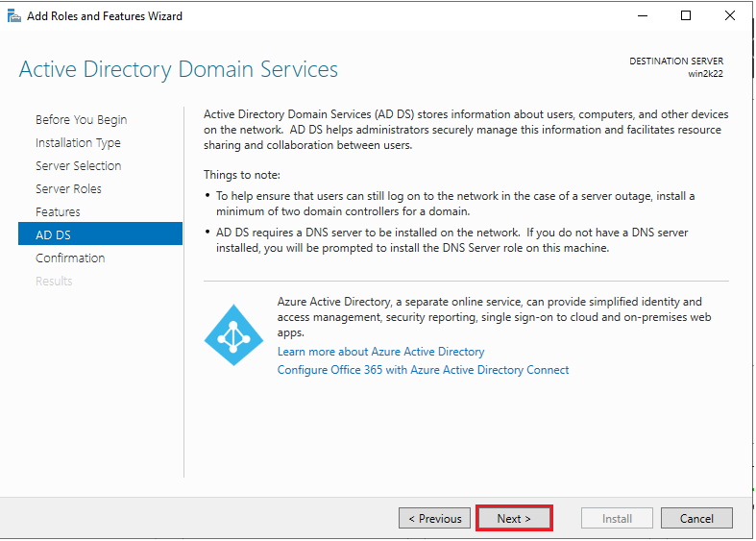
Task: Click Next to continue the wizard
Action: (514, 518)
